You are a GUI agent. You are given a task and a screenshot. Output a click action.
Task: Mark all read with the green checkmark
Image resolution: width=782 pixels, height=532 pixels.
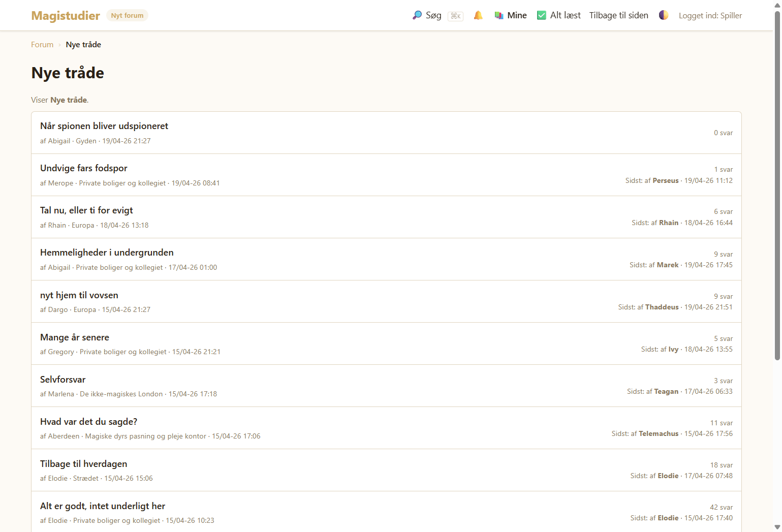point(542,15)
